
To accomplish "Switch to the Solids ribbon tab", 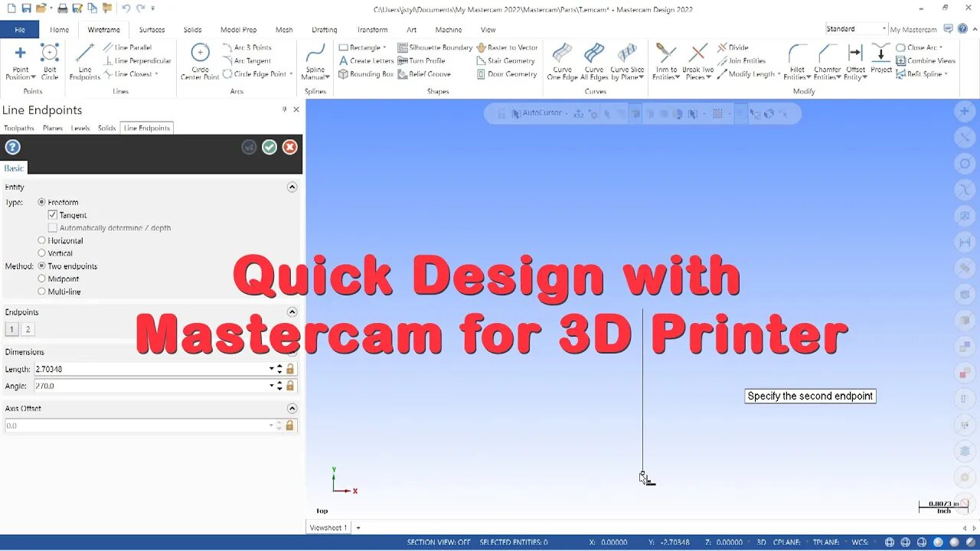I will click(x=192, y=30).
